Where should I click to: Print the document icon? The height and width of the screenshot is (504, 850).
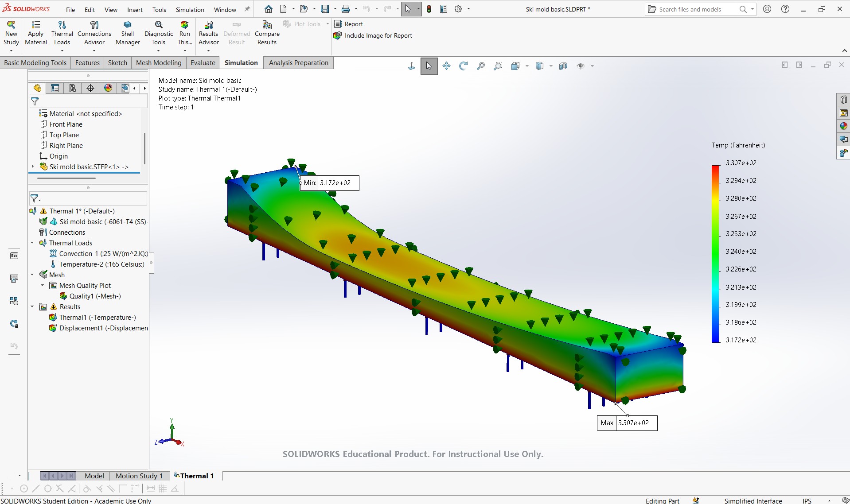(346, 9)
